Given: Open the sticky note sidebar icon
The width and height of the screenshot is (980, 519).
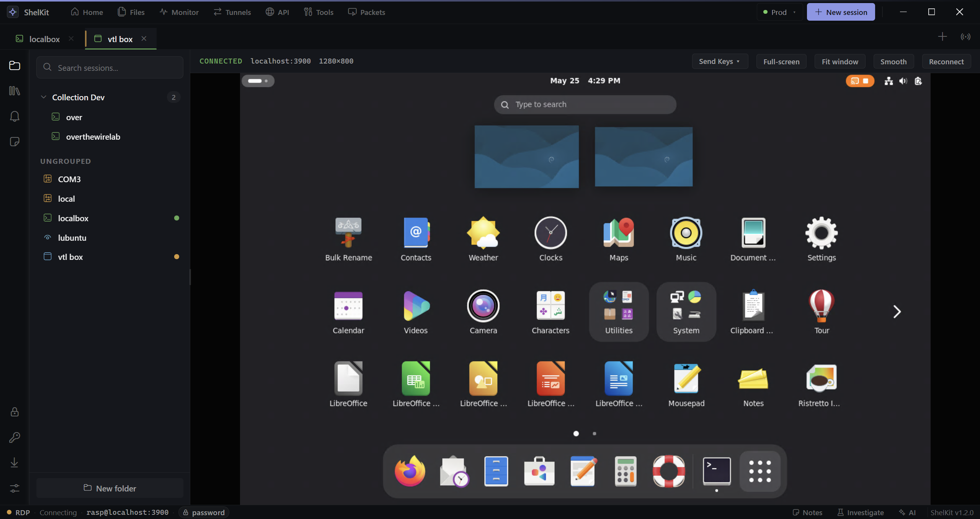Looking at the screenshot, I should point(15,142).
